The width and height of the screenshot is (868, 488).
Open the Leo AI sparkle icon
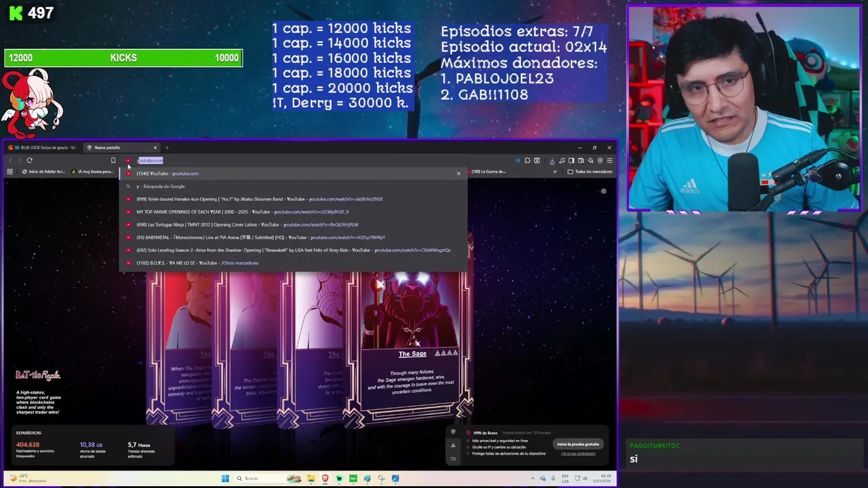click(x=591, y=161)
